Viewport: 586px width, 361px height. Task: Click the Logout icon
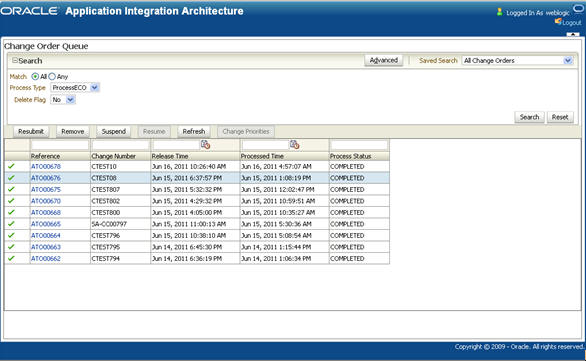[x=558, y=22]
